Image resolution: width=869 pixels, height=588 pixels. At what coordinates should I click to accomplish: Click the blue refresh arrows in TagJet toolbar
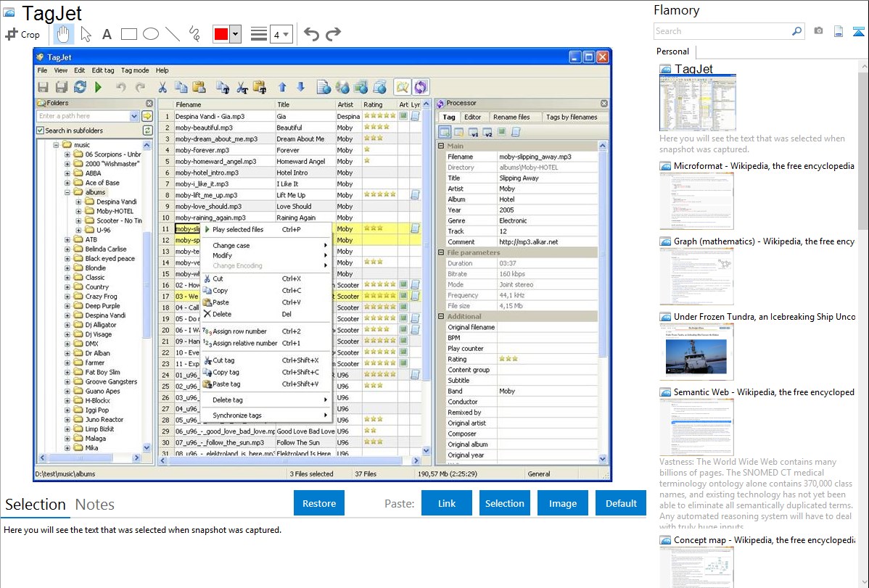click(x=80, y=87)
